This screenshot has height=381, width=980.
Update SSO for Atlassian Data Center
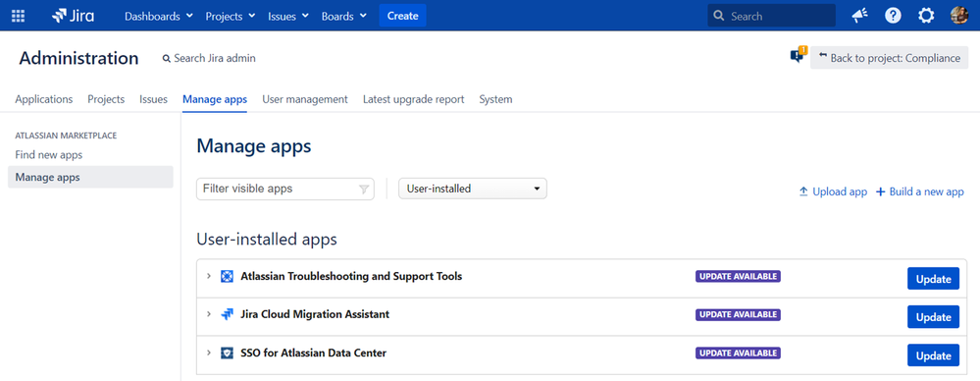tap(933, 355)
